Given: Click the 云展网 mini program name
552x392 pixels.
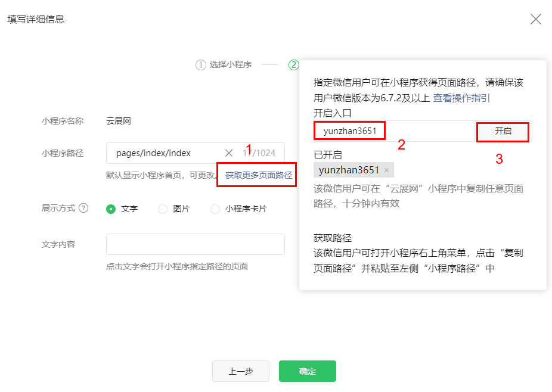Looking at the screenshot, I should click(x=119, y=121).
